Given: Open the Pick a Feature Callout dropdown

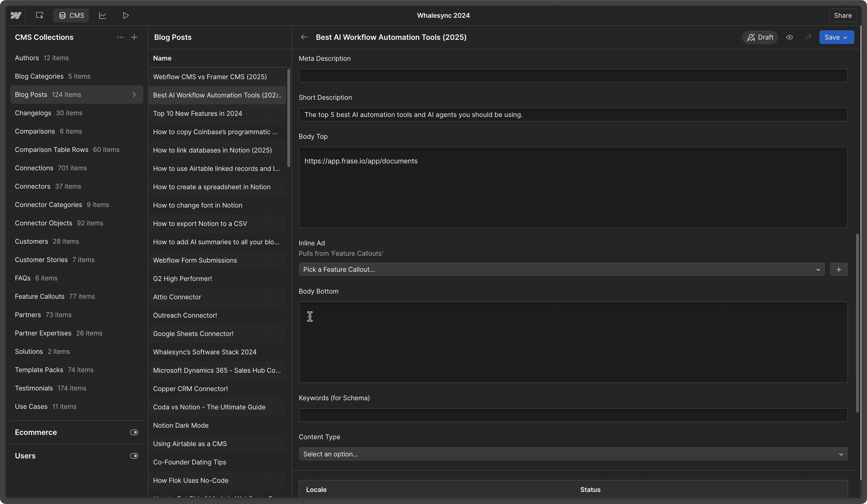Looking at the screenshot, I should [x=561, y=269].
